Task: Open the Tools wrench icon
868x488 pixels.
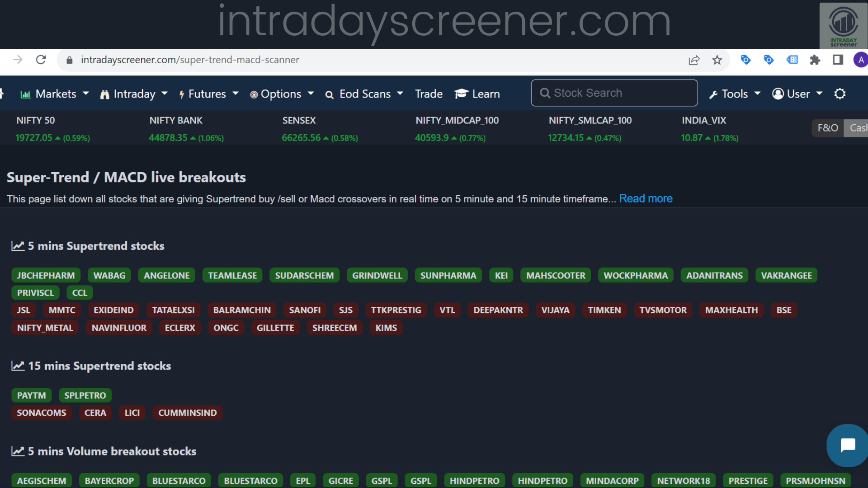Action: pyautogui.click(x=714, y=94)
